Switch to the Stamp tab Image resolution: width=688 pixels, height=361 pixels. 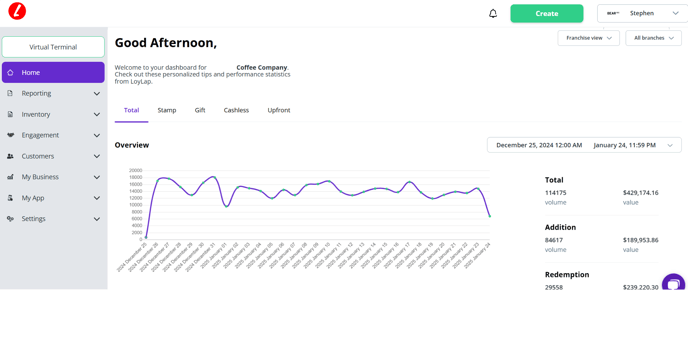pos(167,110)
